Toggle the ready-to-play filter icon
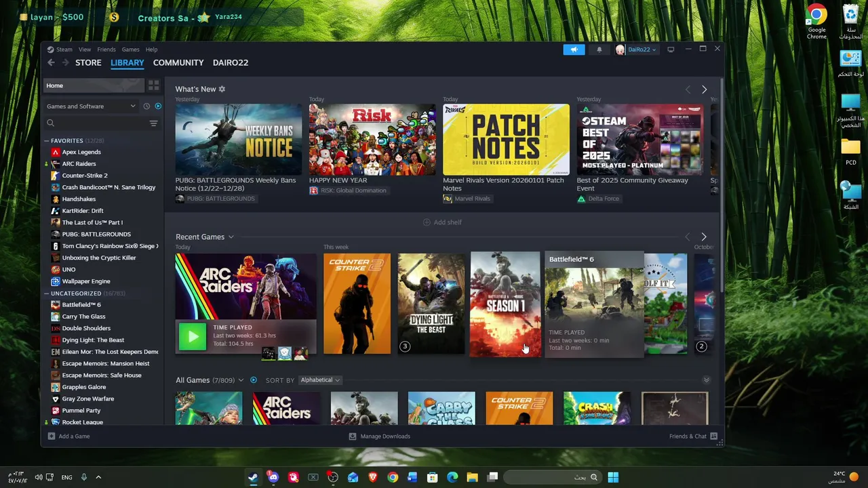The image size is (868, 488). 158,106
